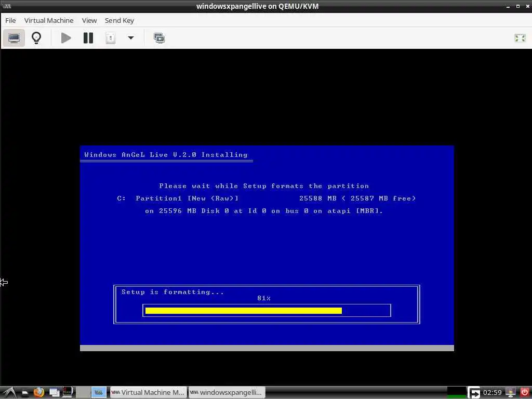Image resolution: width=532 pixels, height=399 pixels.
Task: Click the formatting progress bar
Action: tap(267, 311)
